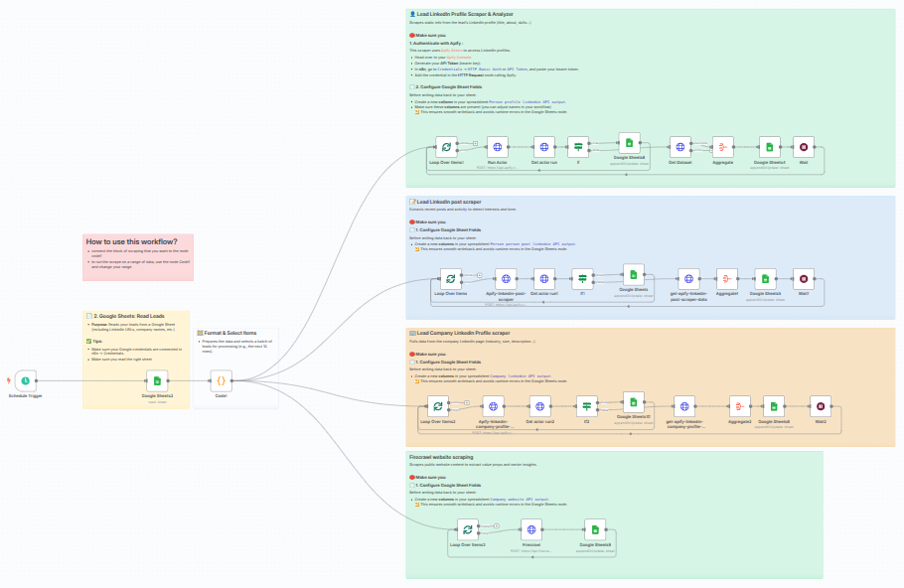
Task: Select the Loop Over Items1 node
Action: coord(446,147)
